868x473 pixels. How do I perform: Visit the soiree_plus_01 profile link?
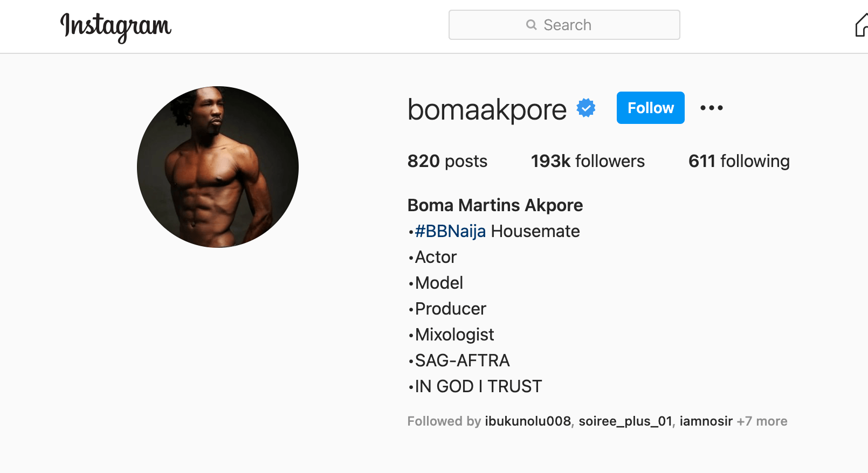(625, 421)
